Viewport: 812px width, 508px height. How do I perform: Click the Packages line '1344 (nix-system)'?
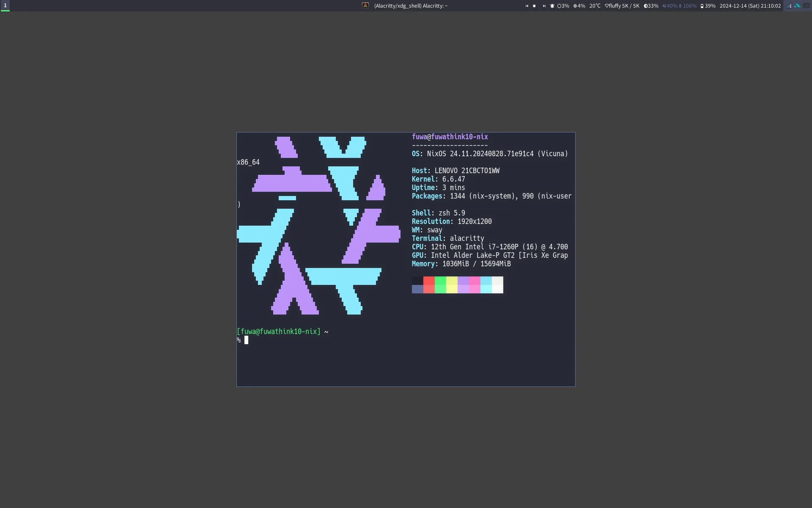tap(491, 196)
